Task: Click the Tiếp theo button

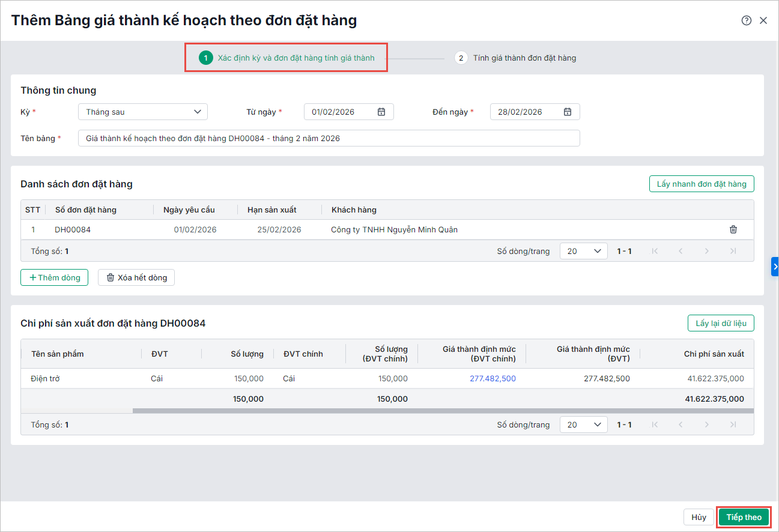Action: pyautogui.click(x=744, y=517)
